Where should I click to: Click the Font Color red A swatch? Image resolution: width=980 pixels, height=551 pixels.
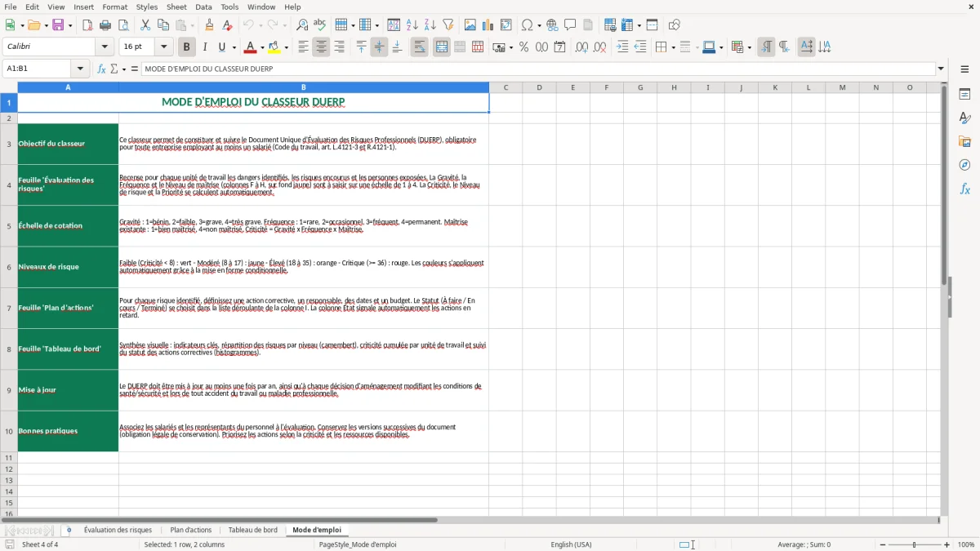[x=250, y=47]
